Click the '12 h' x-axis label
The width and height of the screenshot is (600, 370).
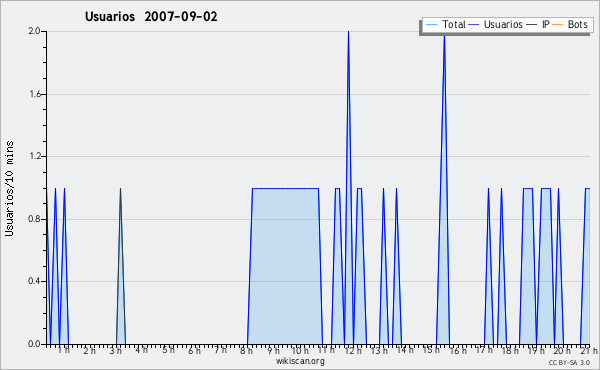point(353,351)
